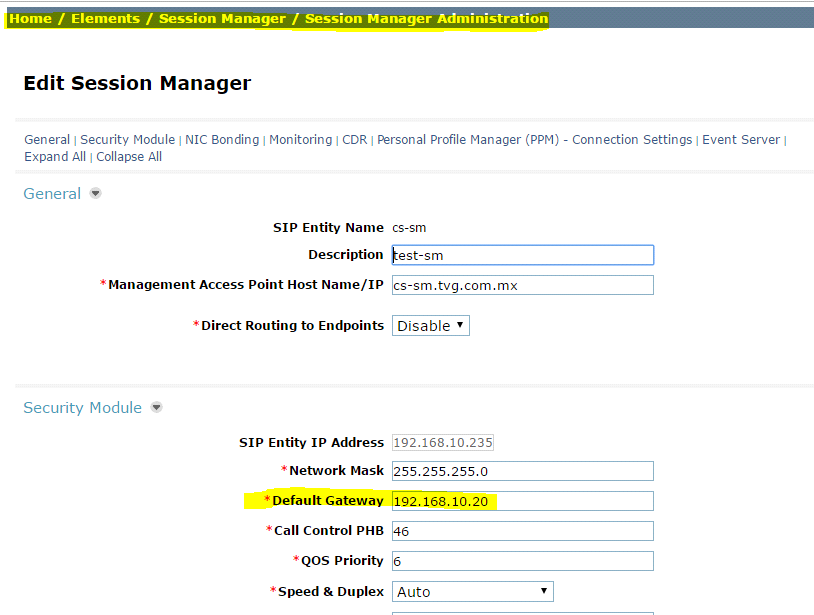
Task: Click the SIP Entity Name label
Action: coord(328,228)
